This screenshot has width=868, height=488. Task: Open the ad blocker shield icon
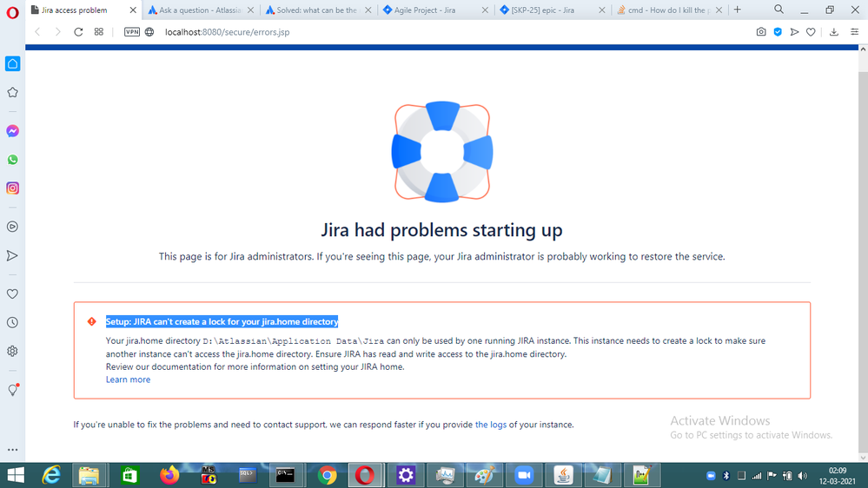[778, 32]
